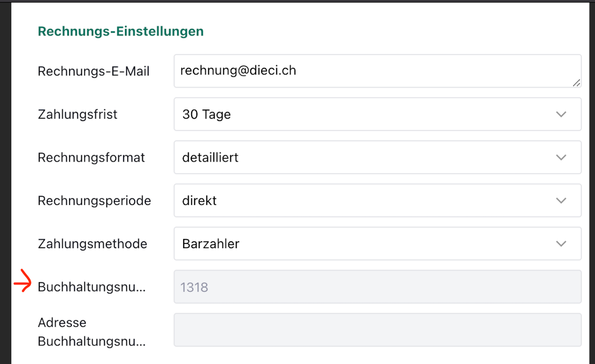Click the "Rechnungsperiode" label text
The height and width of the screenshot is (364, 595).
94,201
